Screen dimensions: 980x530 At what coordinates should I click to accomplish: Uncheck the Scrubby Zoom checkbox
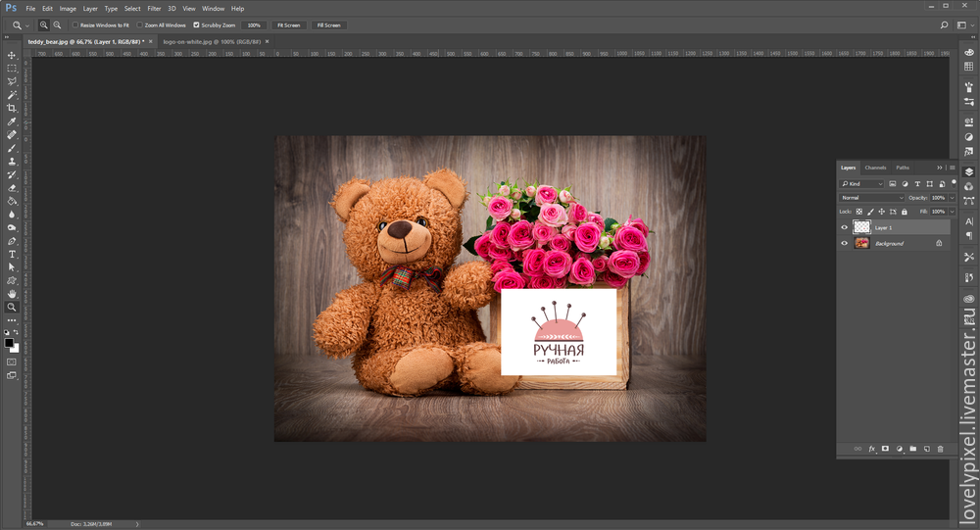click(196, 24)
